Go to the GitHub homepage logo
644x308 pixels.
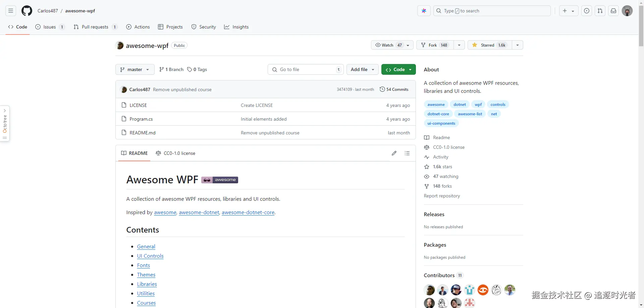point(27,11)
